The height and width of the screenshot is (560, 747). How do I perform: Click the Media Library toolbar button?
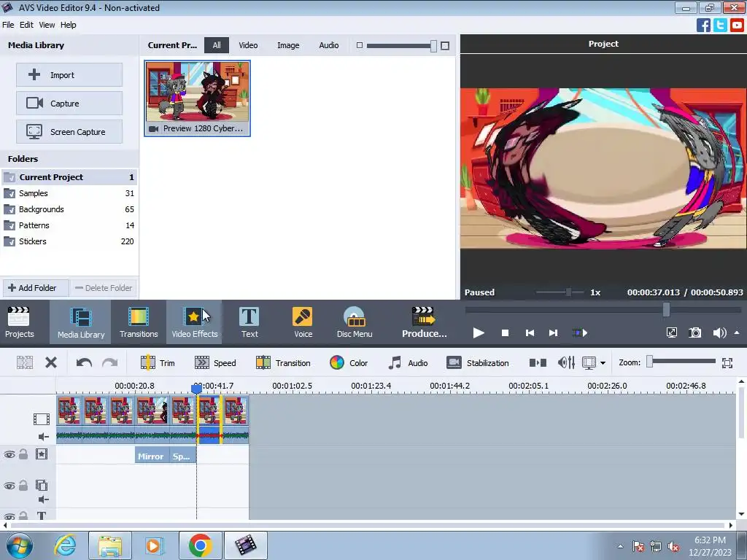click(81, 322)
